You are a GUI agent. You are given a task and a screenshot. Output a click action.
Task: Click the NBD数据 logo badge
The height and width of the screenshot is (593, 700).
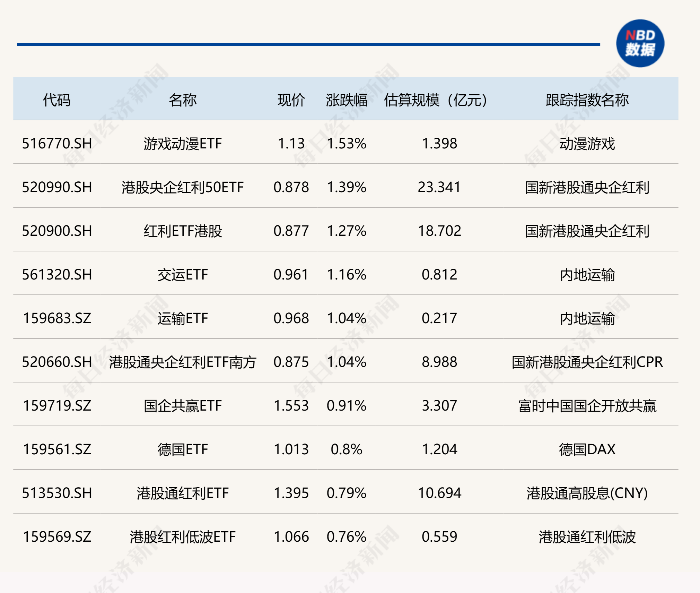(x=640, y=43)
